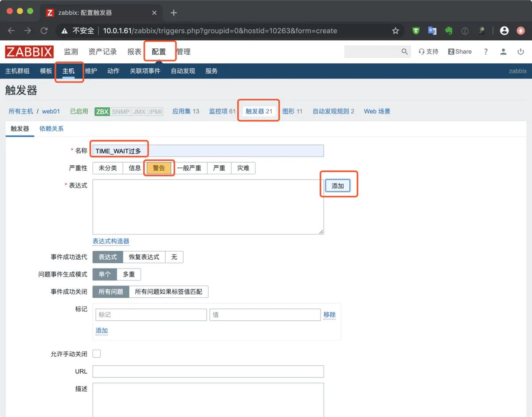Open the user profile icon
This screenshot has height=417, width=532.
(x=503, y=51)
